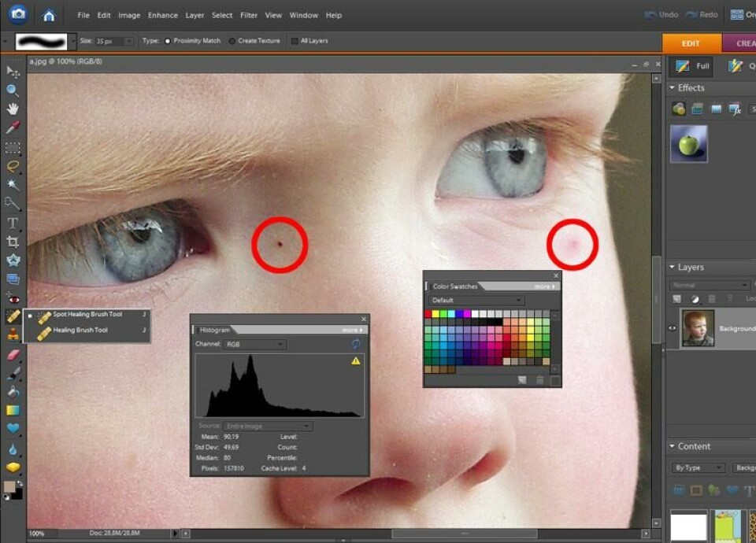Click the histogram cached data warning icon

click(356, 361)
